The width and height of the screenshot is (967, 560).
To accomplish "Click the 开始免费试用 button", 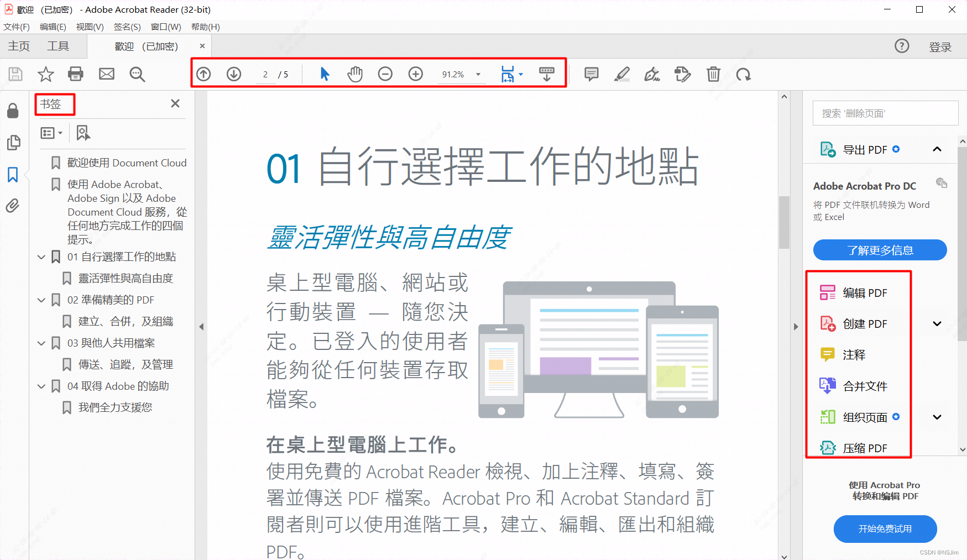I will pos(885,529).
